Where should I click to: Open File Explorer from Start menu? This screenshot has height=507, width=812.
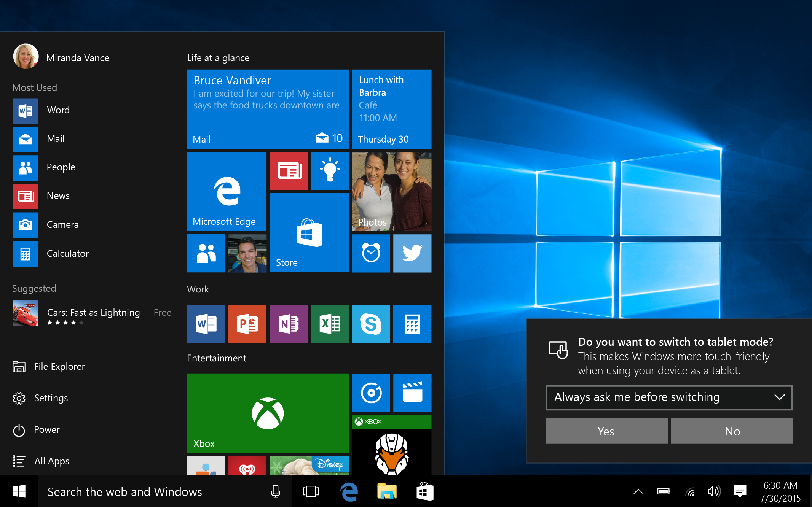click(59, 366)
